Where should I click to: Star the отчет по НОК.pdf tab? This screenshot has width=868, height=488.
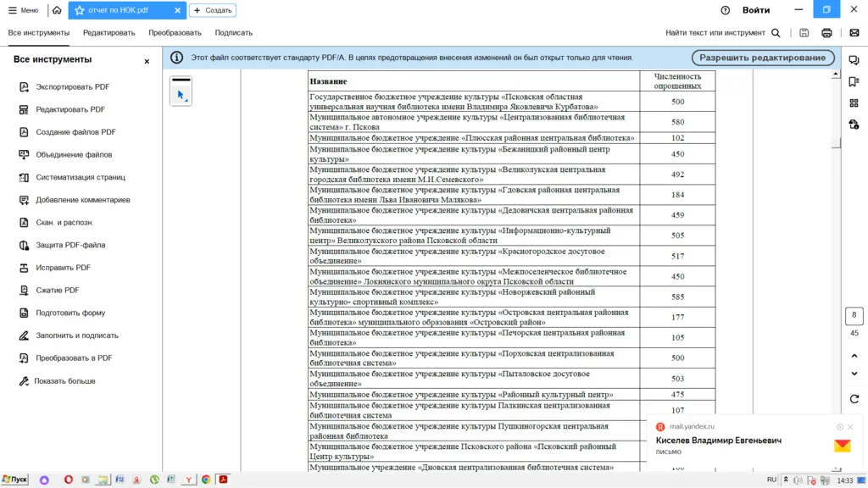(x=80, y=10)
